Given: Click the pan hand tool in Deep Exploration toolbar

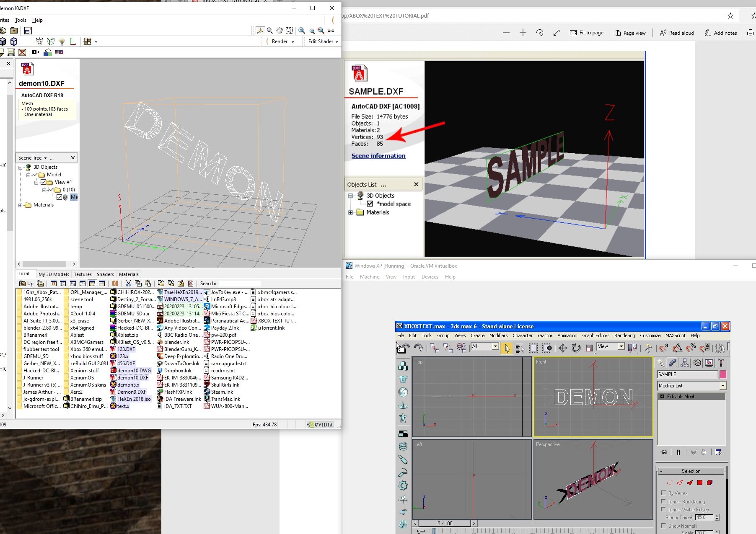Looking at the screenshot, I should pos(280,31).
